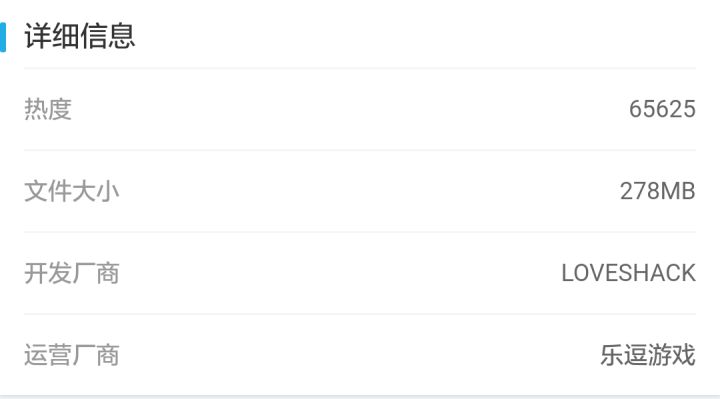This screenshot has width=720, height=399.
Task: Click empty space between 文件大小 and 278MB
Action: coord(367,191)
